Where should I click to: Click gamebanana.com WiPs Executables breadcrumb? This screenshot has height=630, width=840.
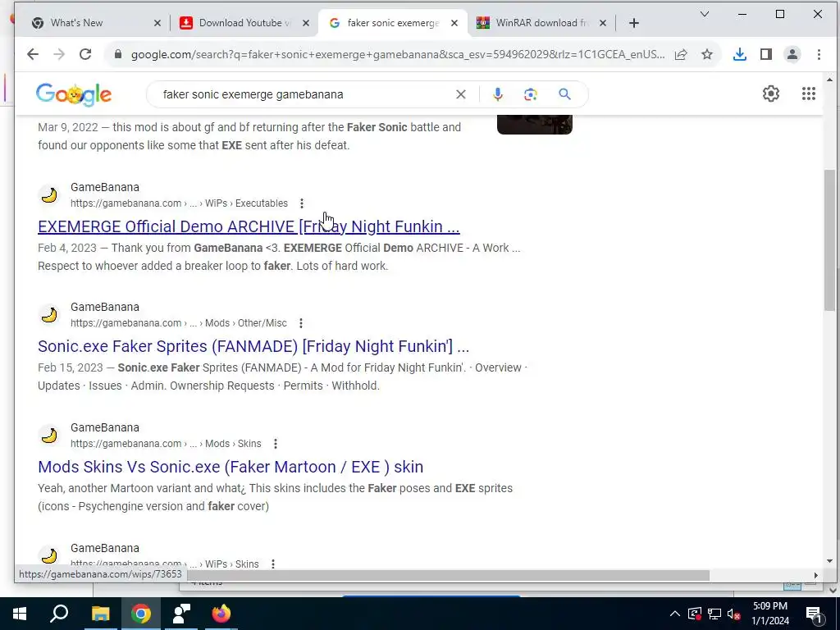pos(179,203)
